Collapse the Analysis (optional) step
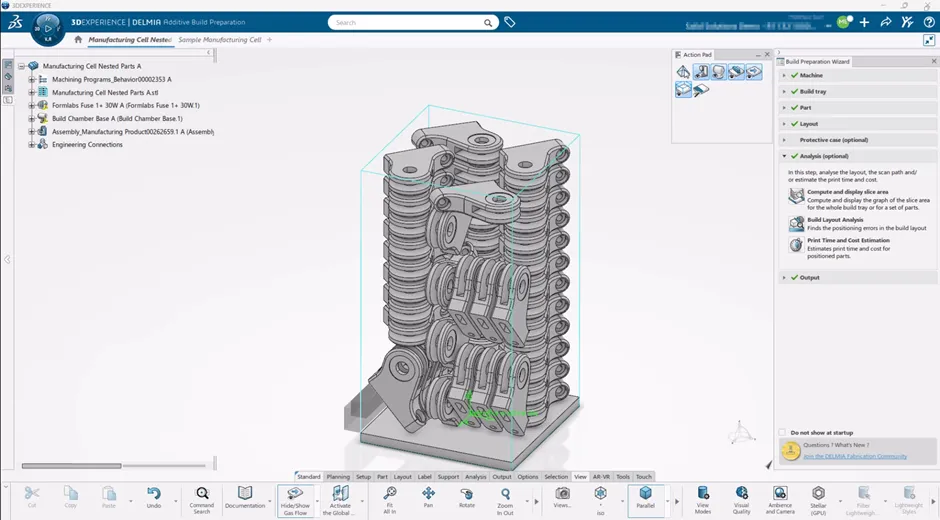The width and height of the screenshot is (940, 520). click(784, 156)
